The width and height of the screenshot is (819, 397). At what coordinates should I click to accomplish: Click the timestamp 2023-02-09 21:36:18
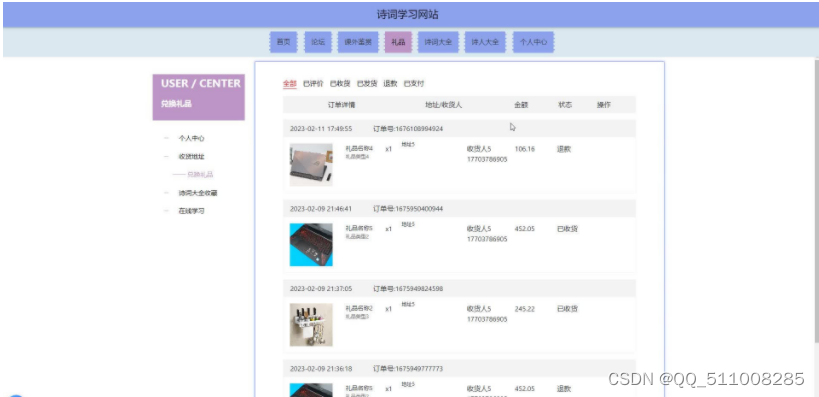tap(321, 368)
